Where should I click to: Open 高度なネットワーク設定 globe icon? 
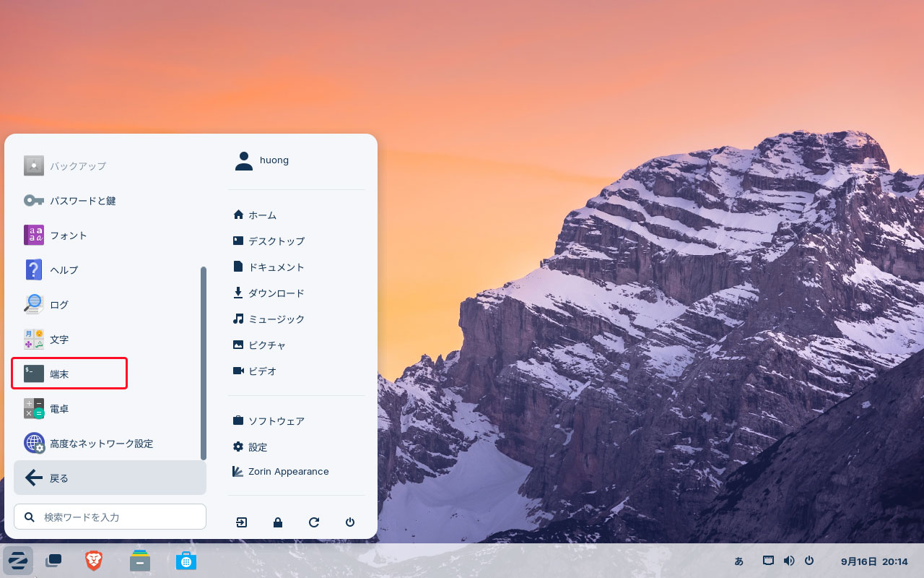(x=34, y=444)
